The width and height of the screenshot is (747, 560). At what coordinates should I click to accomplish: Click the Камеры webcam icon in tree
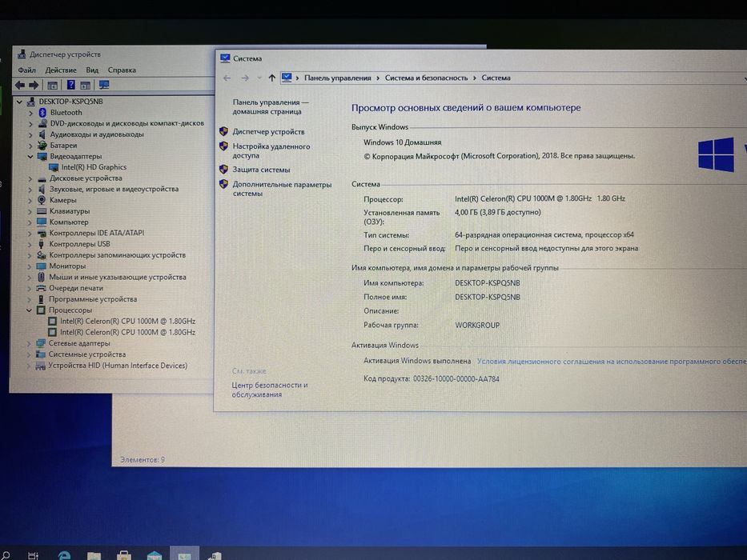(42, 200)
